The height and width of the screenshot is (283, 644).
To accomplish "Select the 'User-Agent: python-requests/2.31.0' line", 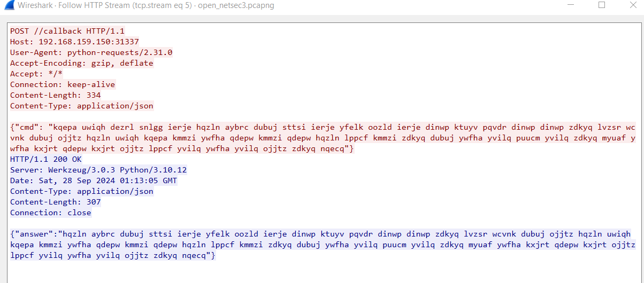I will [91, 52].
